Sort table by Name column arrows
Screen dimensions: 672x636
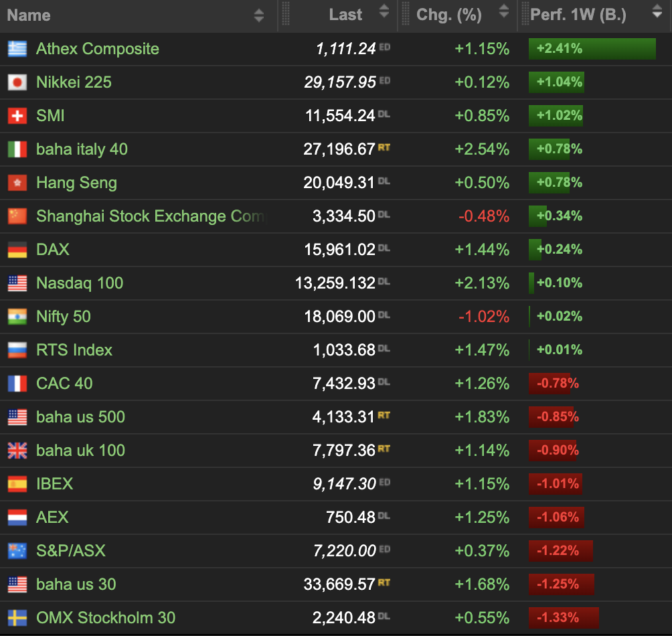coord(258,15)
